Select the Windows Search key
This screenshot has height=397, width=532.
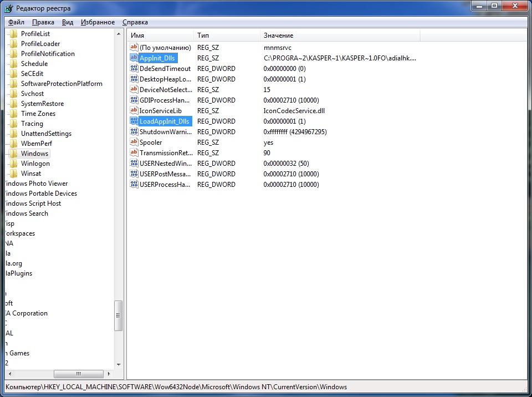click(27, 213)
